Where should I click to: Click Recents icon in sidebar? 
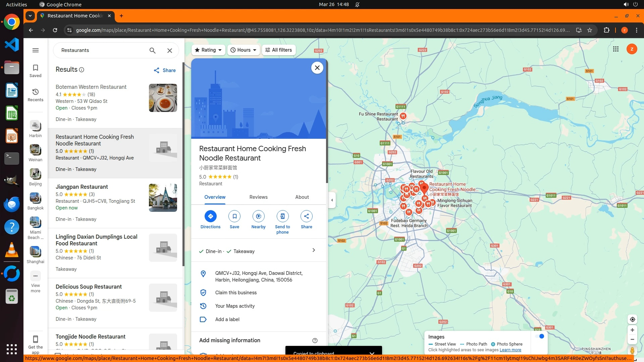pos(36,92)
